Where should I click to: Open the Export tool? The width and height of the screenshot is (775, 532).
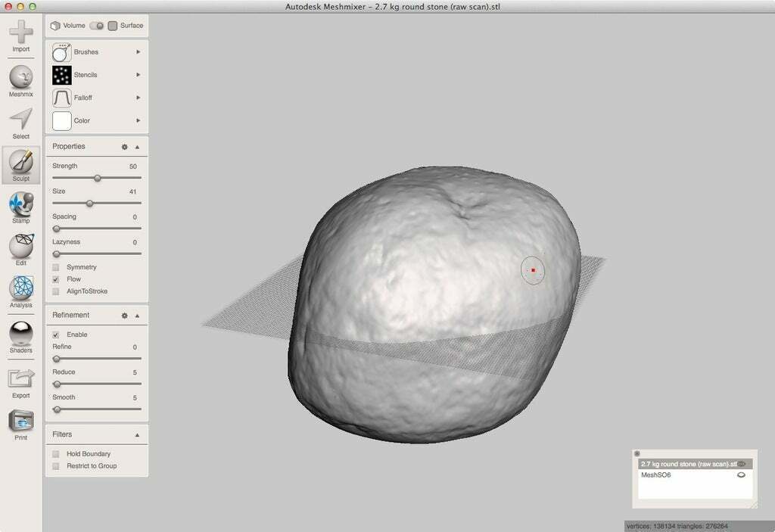[20, 376]
